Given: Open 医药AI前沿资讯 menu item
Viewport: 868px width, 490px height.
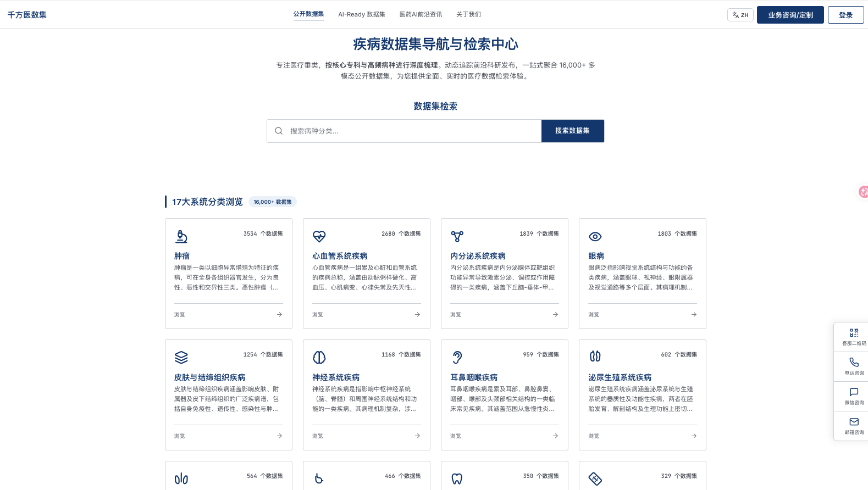Looking at the screenshot, I should pyautogui.click(x=421, y=15).
